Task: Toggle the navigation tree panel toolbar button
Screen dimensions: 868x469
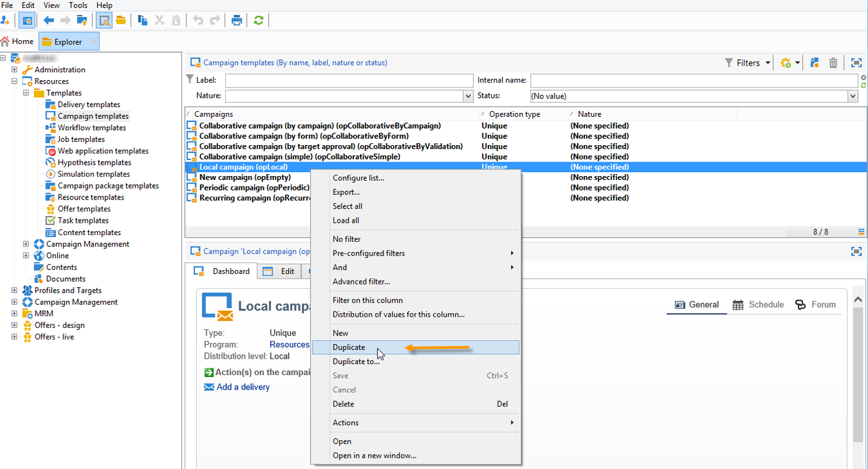Action: click(x=27, y=20)
